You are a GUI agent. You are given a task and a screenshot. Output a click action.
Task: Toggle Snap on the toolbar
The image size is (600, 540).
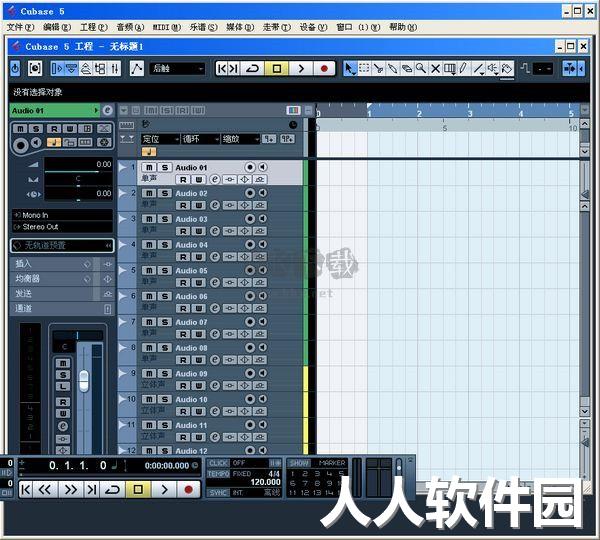570,69
